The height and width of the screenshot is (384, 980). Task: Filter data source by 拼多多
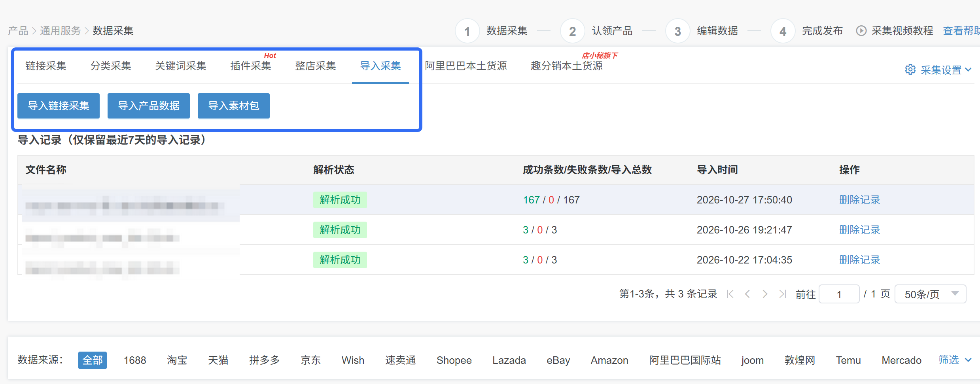pos(265,360)
